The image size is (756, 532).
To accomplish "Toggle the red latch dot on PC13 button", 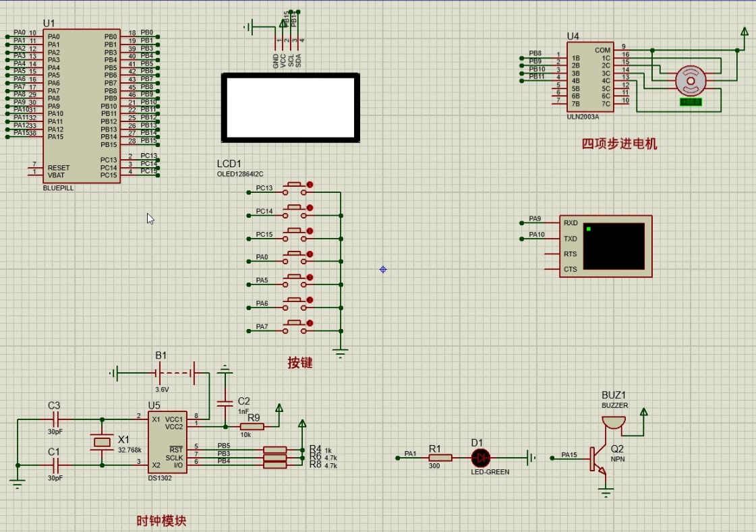I will pyautogui.click(x=310, y=184).
